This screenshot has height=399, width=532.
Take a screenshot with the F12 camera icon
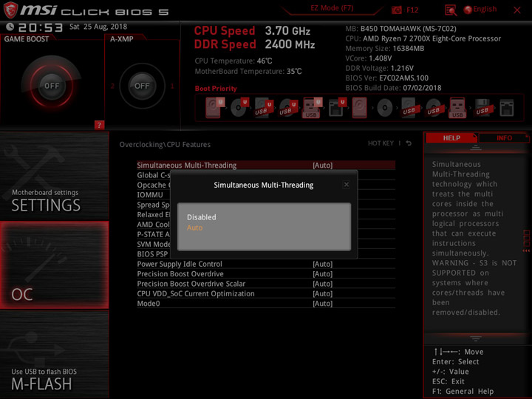(396, 10)
